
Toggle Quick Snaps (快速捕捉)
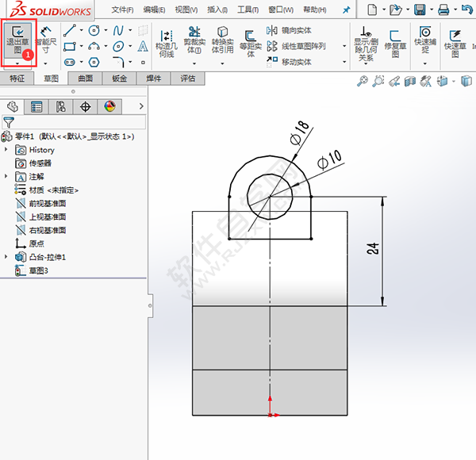click(425, 40)
